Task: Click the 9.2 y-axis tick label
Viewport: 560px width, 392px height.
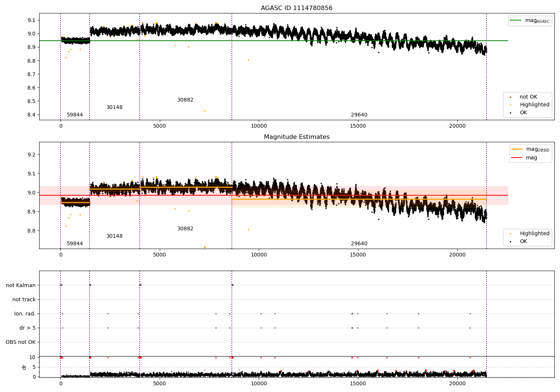Action: click(x=32, y=155)
